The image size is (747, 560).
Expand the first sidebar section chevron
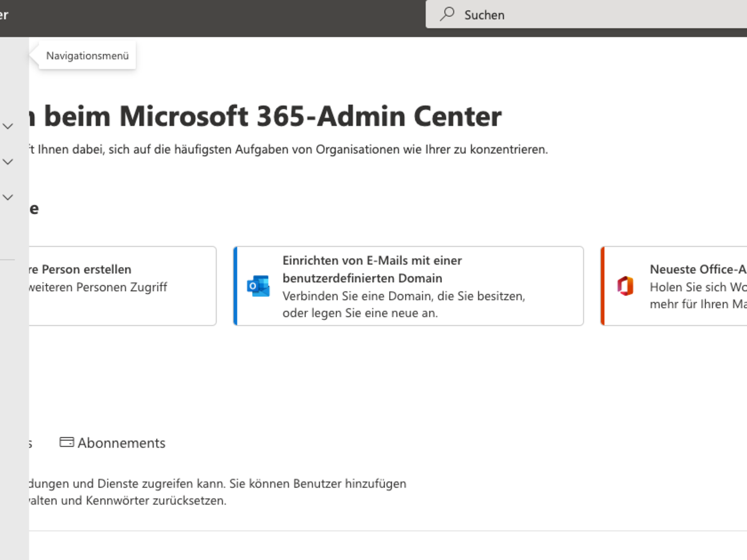8,126
